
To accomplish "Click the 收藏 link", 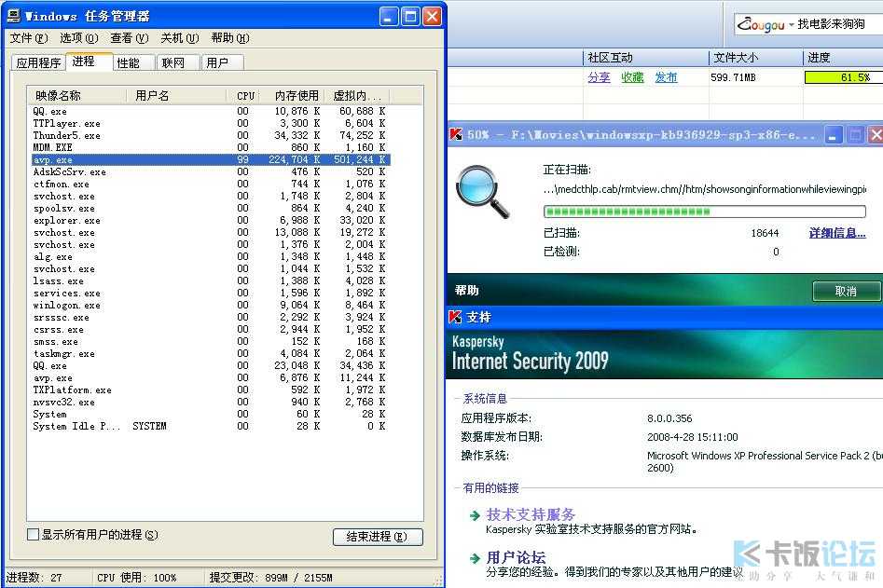I will (x=632, y=77).
